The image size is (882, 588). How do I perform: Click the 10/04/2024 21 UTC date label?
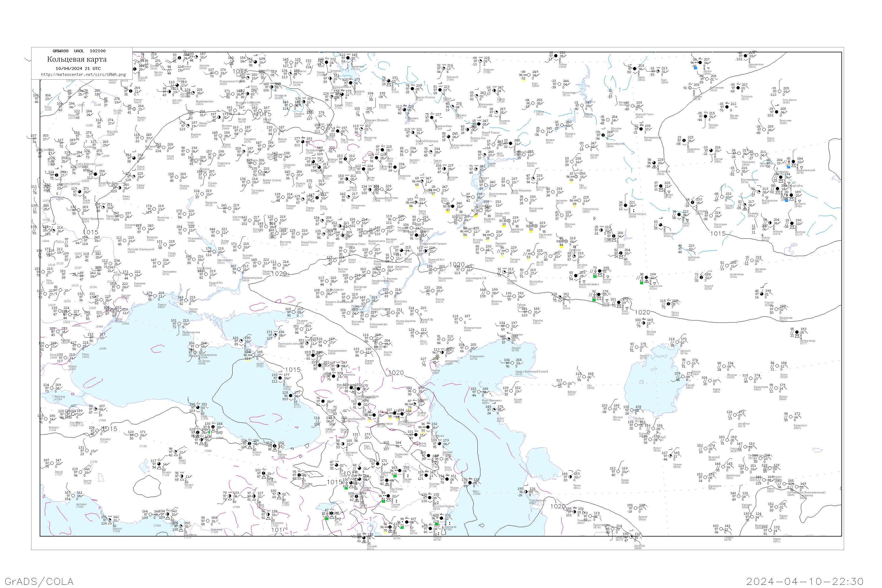pos(78,69)
